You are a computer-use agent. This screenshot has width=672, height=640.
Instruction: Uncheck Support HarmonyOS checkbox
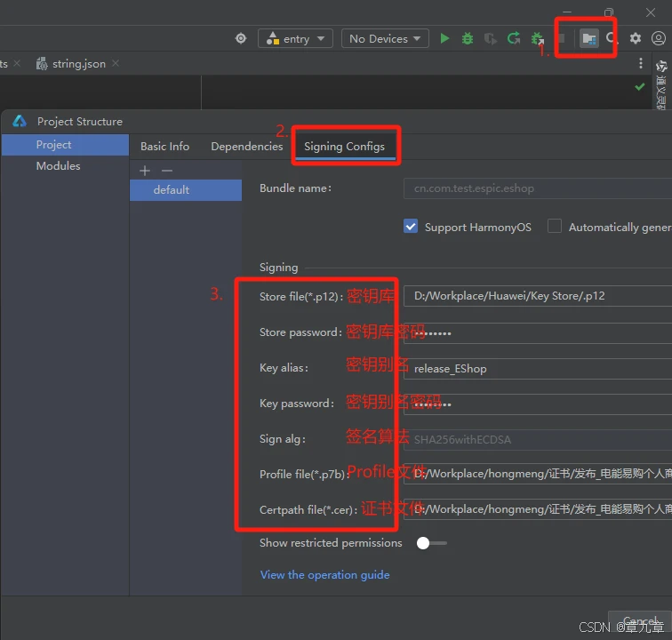pos(411,227)
